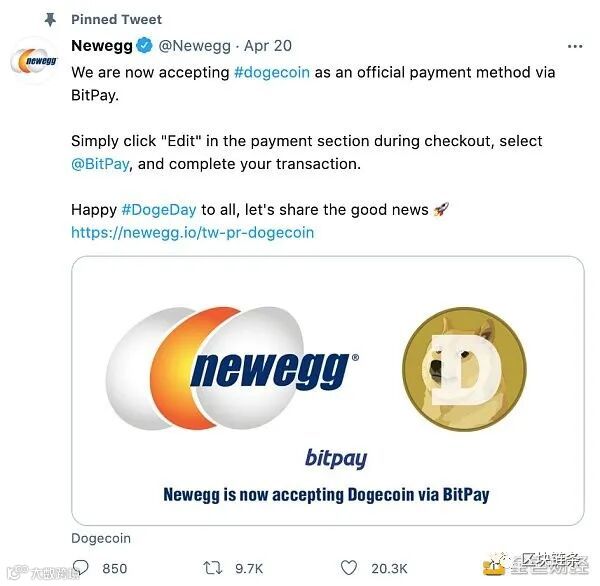The image size is (600, 586).
Task: Click the Dogecoin label below the card
Action: click(101, 539)
